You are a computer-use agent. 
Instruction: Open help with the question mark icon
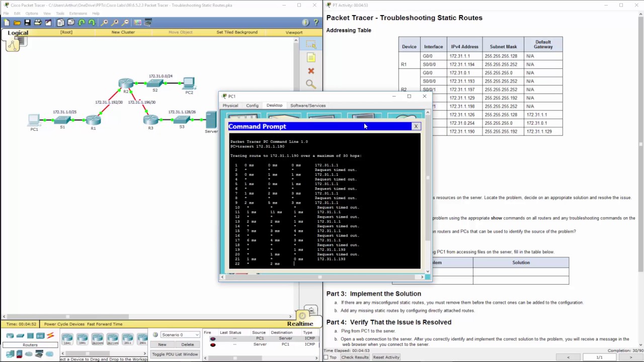coord(316,23)
